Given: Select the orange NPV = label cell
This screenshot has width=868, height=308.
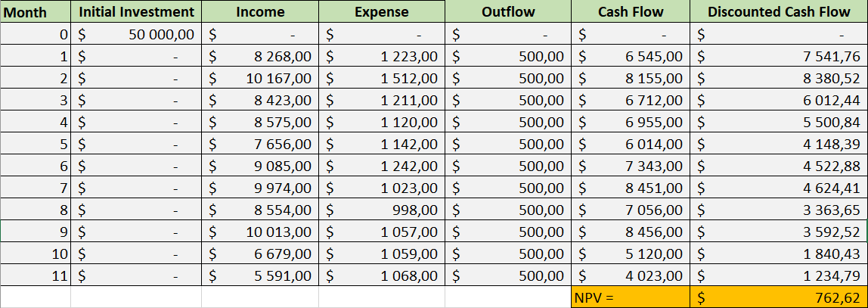Looking at the screenshot, I should (631, 297).
